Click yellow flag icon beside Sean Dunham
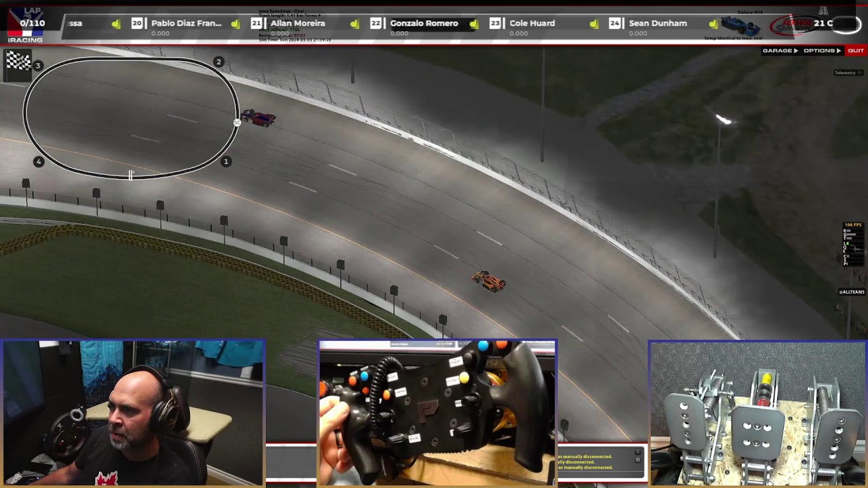 [713, 24]
